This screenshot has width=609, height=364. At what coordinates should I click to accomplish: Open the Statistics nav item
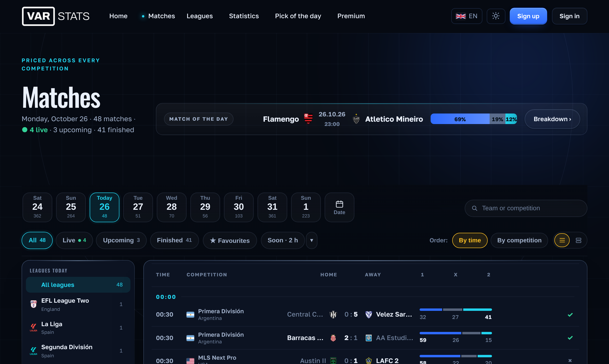244,16
